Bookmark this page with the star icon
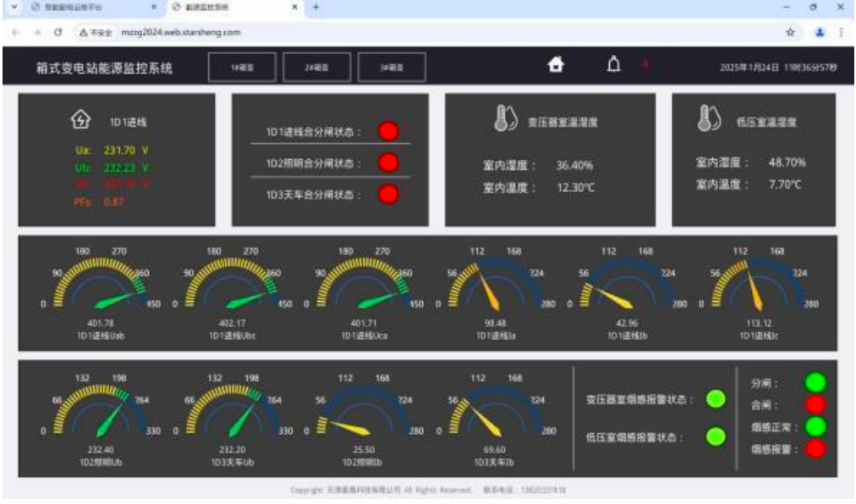Viewport: 856px width, 504px height. tap(790, 32)
